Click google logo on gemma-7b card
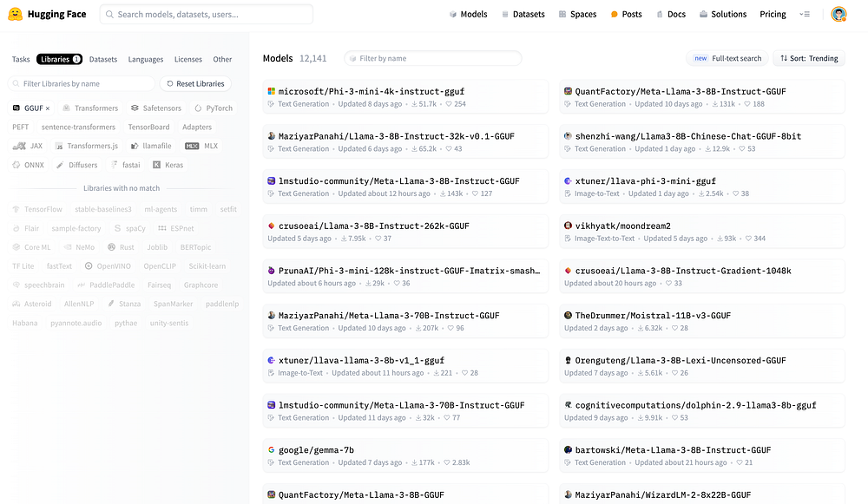Viewport: 868px width, 504px height. (x=271, y=449)
